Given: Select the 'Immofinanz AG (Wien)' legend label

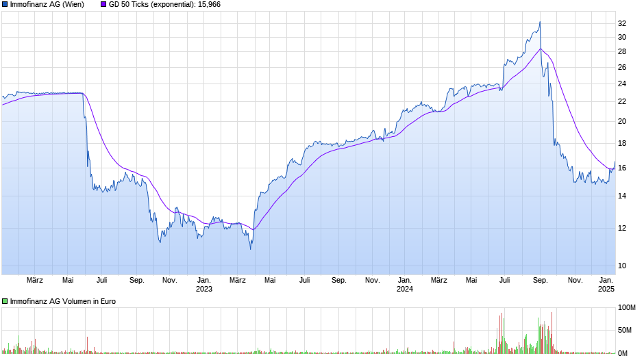Looking at the screenshot, I should [47, 5].
